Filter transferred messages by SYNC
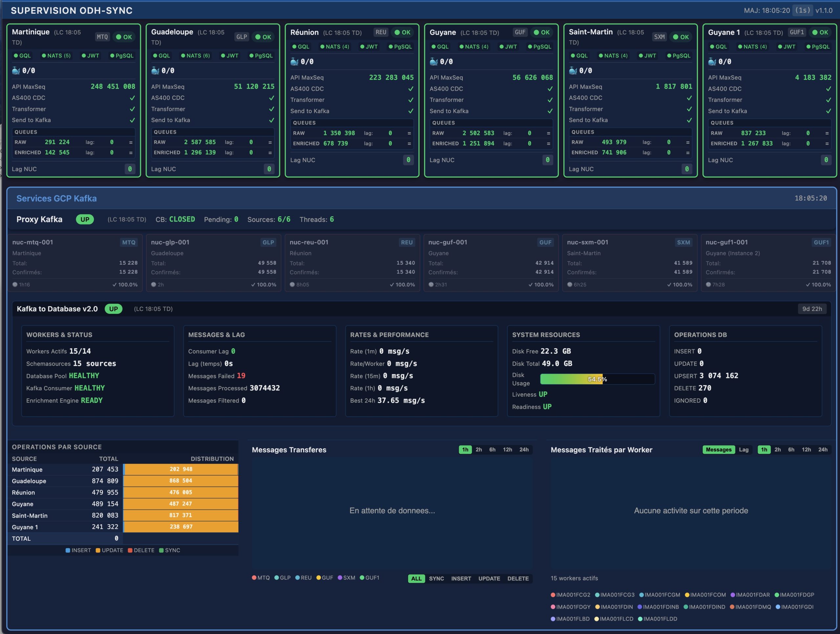840x634 pixels. pyautogui.click(x=436, y=579)
